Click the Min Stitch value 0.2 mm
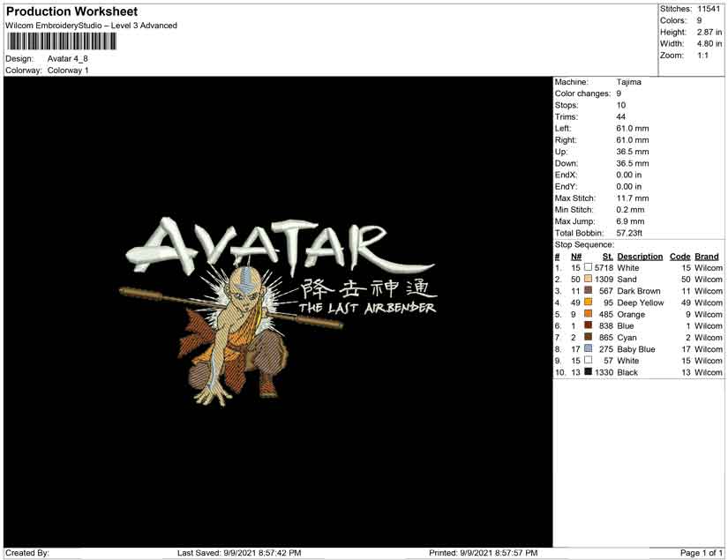 tap(631, 210)
